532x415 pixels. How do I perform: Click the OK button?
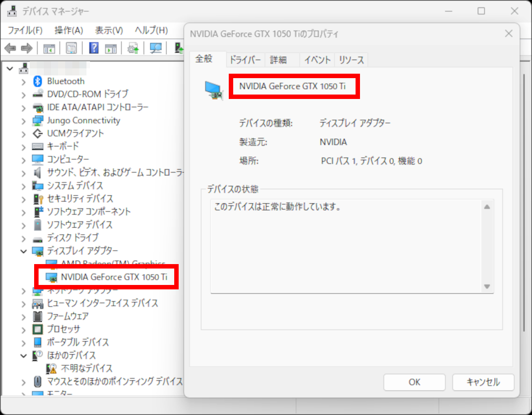[x=414, y=382]
